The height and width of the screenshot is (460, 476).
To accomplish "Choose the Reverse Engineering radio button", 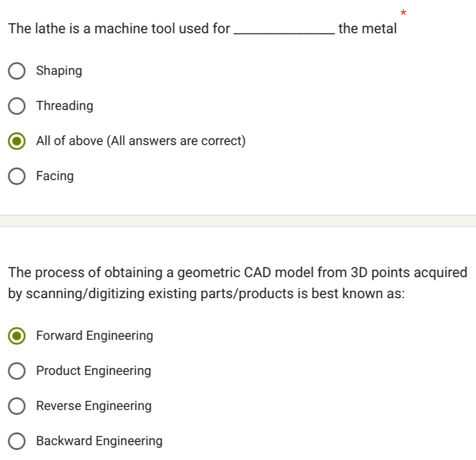I will point(17,406).
